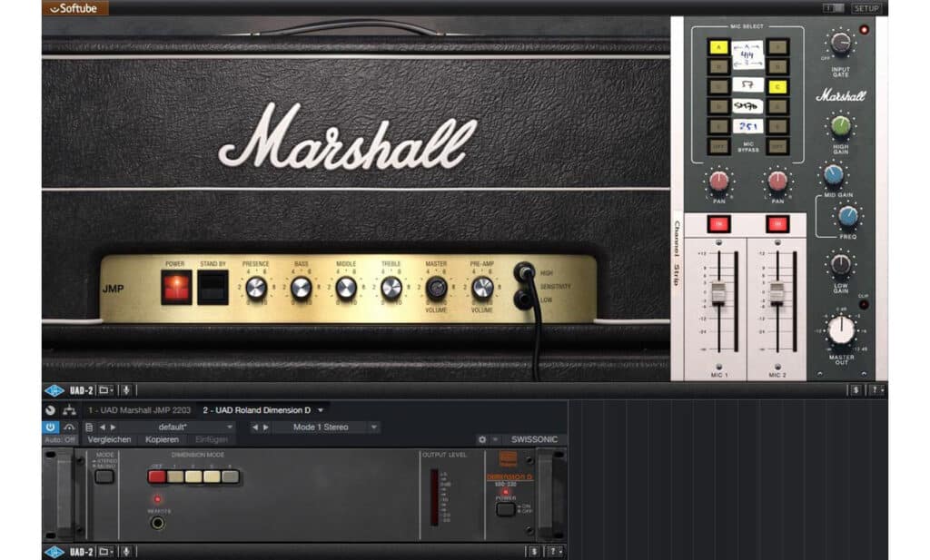Viewport: 930px width, 560px height.
Task: Open the preset list document icon
Action: [x=89, y=427]
